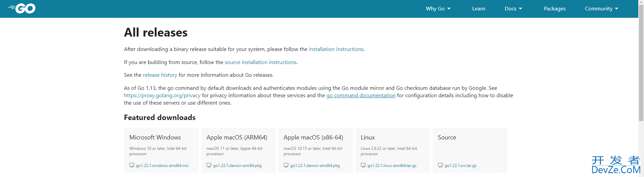
Task: Expand the Why Go dropdown menu
Action: pyautogui.click(x=438, y=9)
